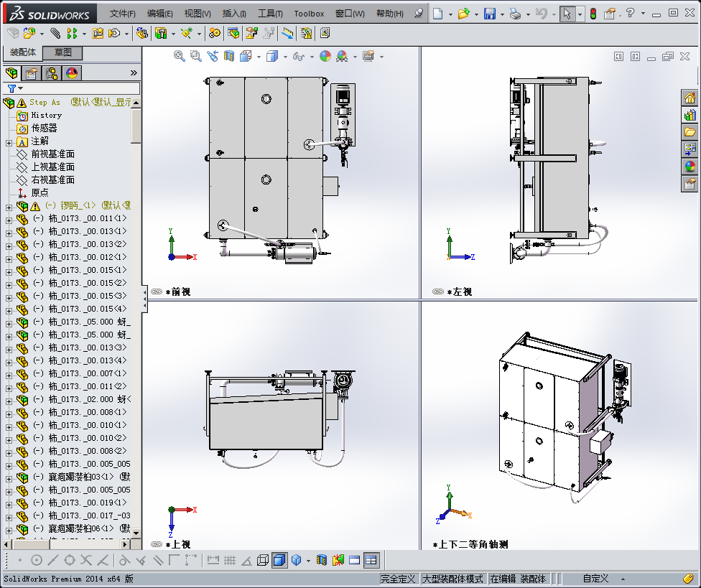Open the 编辑(E) menu
Screen dimensions: 701x588
[160, 14]
